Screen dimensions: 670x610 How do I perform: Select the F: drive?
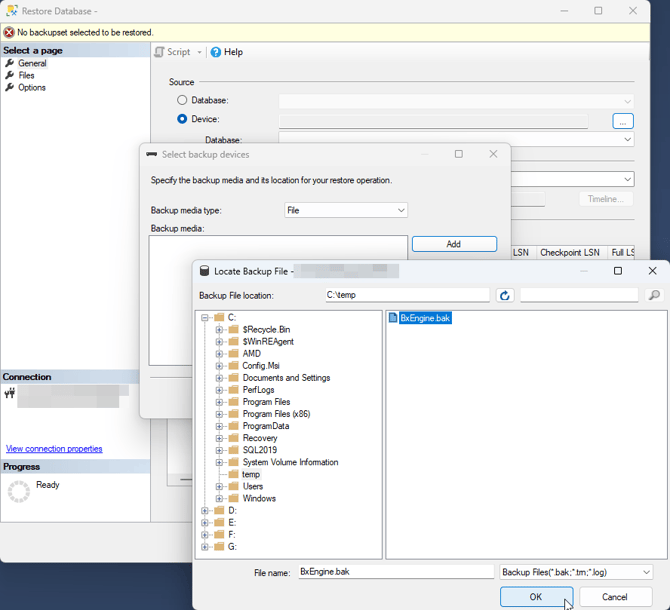click(x=231, y=535)
